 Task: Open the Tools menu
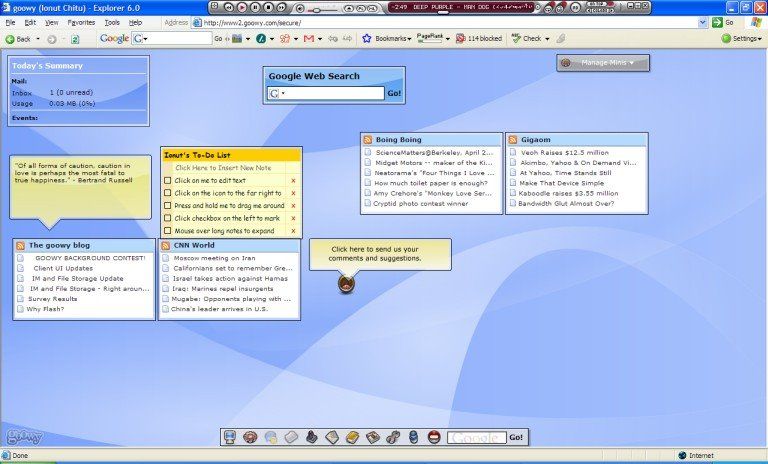[112, 23]
